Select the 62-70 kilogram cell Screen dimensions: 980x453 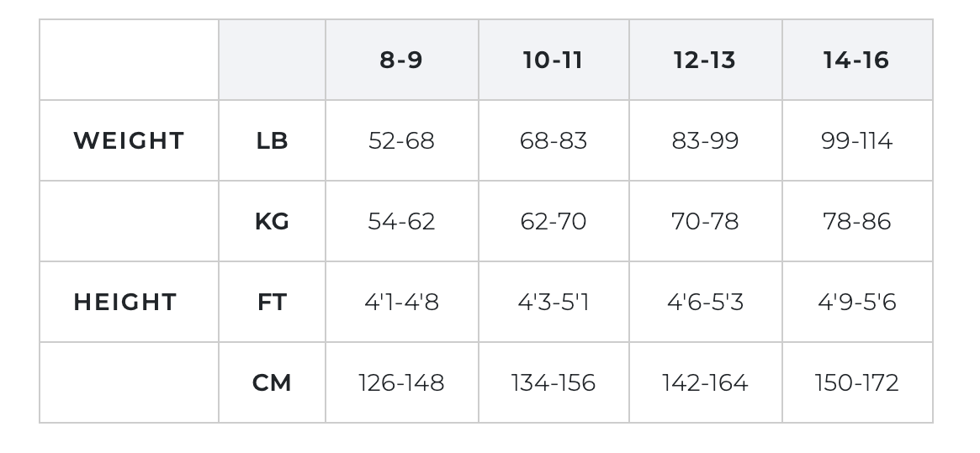553,222
